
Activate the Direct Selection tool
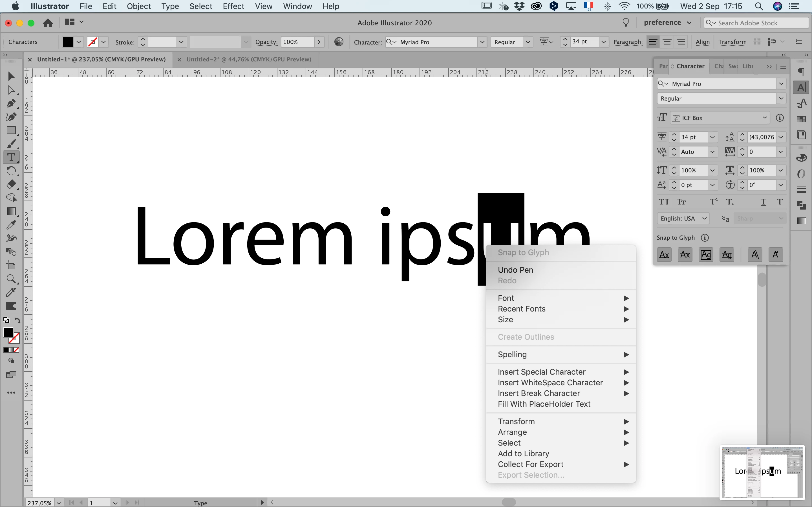coord(11,90)
